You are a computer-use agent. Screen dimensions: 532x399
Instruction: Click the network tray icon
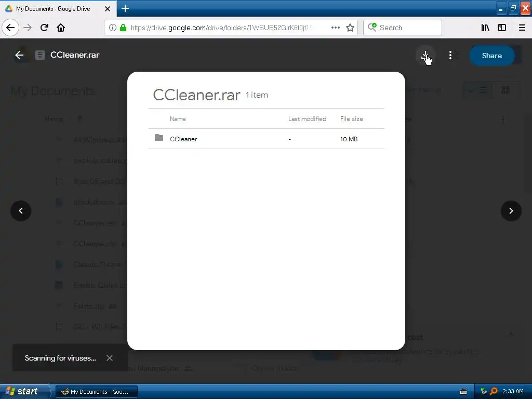[x=484, y=391]
